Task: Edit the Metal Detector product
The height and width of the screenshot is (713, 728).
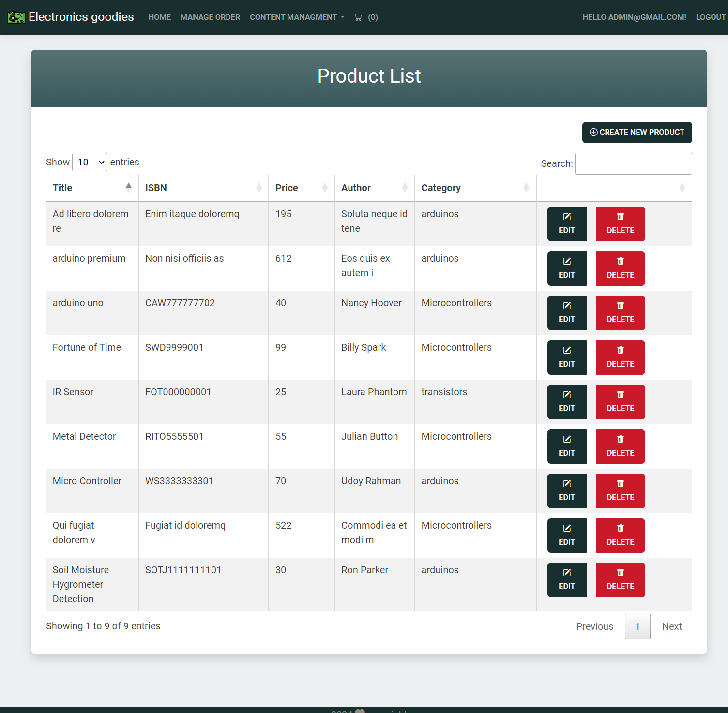Action: pyautogui.click(x=567, y=446)
